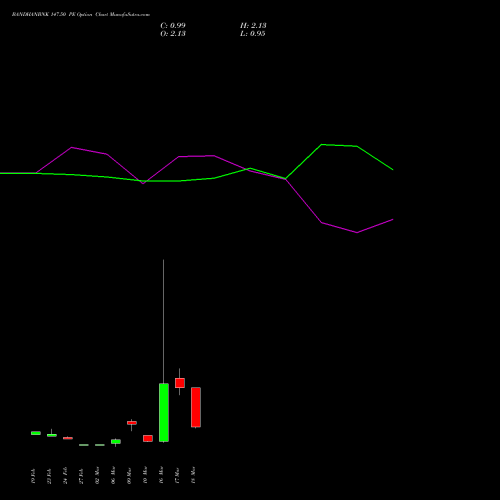Click the small red 17 Mar candle
This screenshot has height=500, width=500.
(180, 383)
